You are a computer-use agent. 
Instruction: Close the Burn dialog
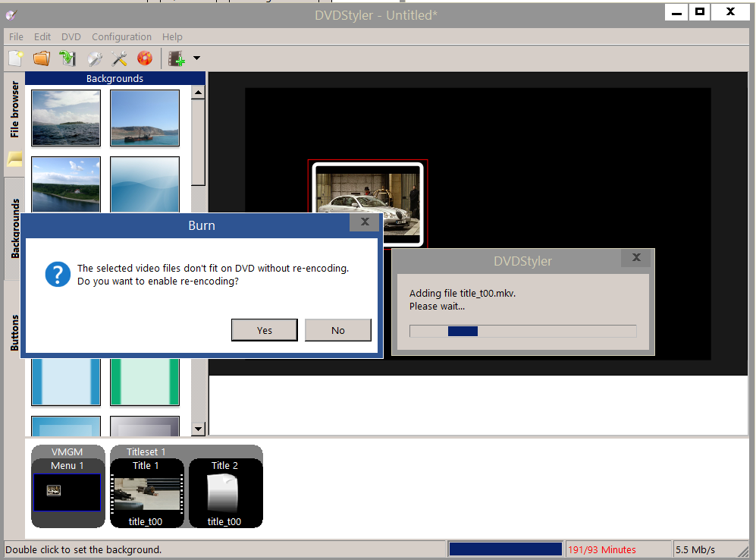[365, 222]
